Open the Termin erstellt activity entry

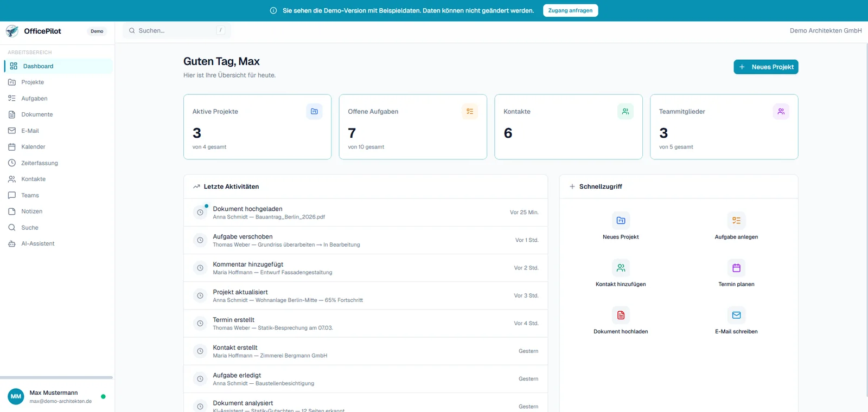pyautogui.click(x=366, y=323)
